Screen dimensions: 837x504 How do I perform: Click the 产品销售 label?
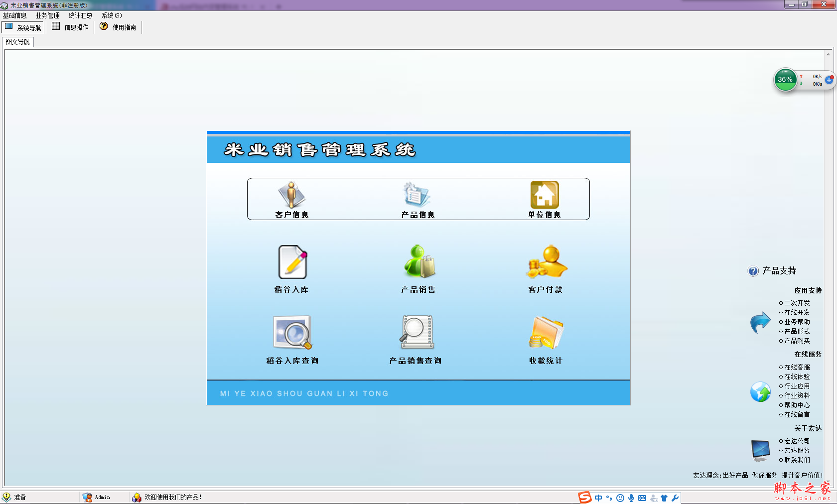418,289
